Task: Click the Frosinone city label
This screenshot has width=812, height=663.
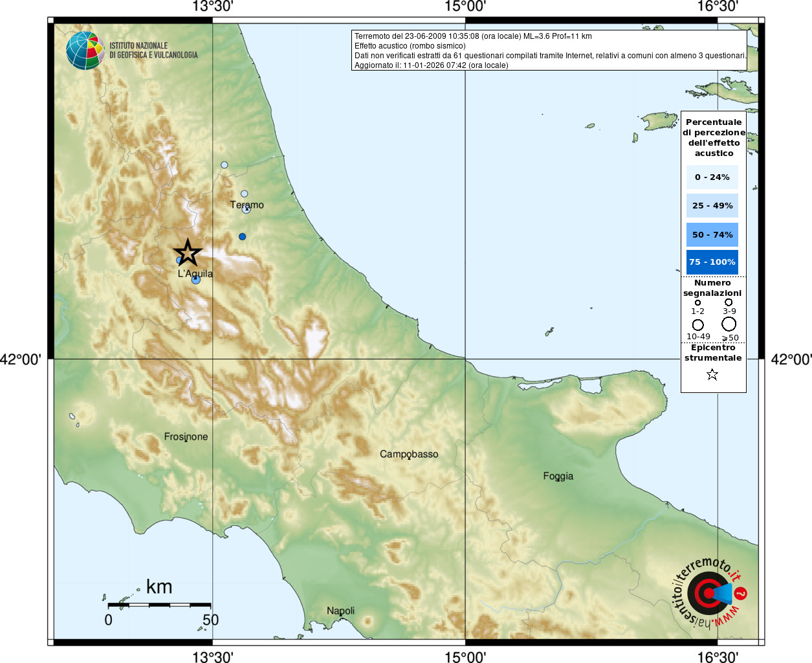Action: coord(186,436)
